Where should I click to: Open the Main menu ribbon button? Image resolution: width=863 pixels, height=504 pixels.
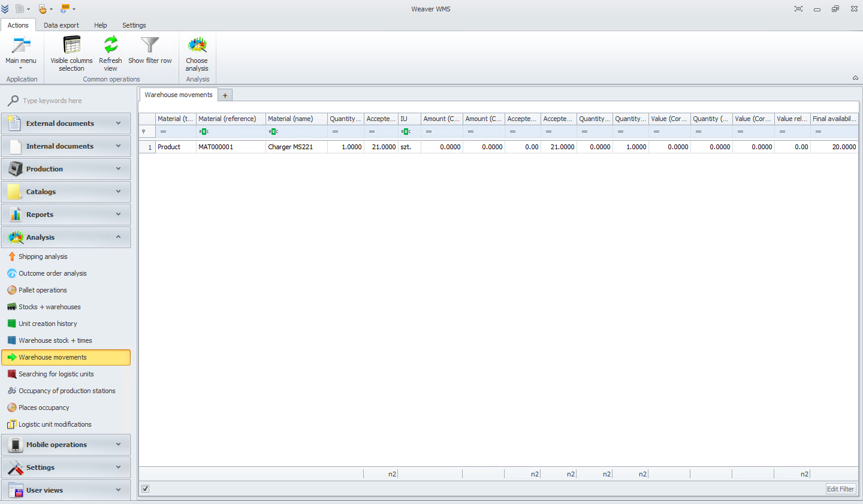pyautogui.click(x=21, y=53)
